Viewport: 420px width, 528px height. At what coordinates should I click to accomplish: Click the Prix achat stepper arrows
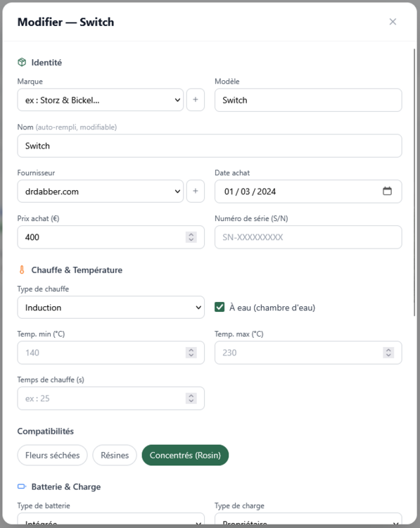[191, 237]
